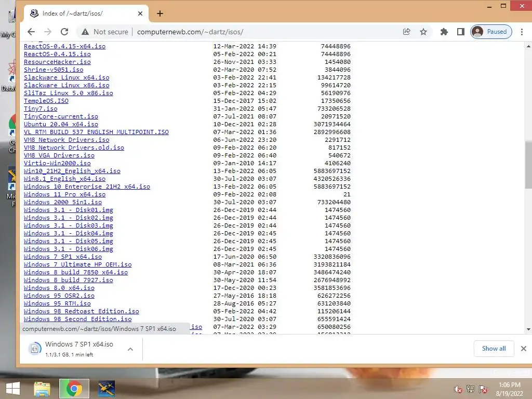Click the network tray icon
The height and width of the screenshot is (399, 532).
pos(471,389)
